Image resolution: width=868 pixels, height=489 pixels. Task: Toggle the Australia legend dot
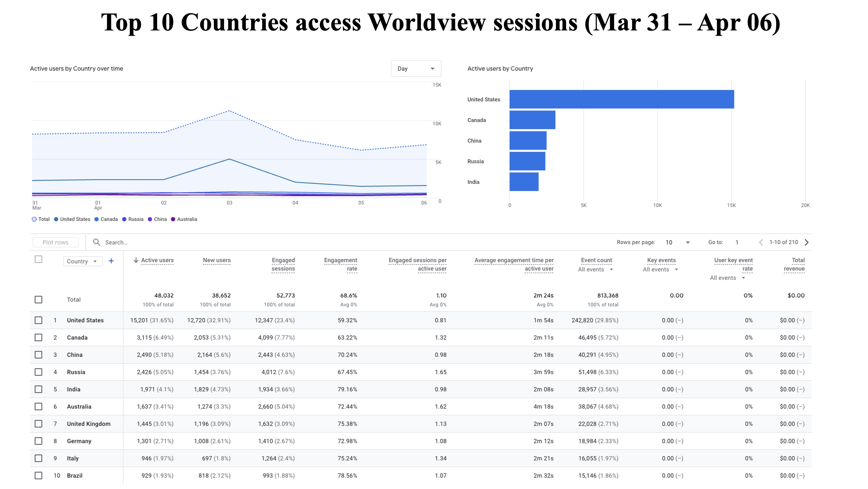point(173,219)
